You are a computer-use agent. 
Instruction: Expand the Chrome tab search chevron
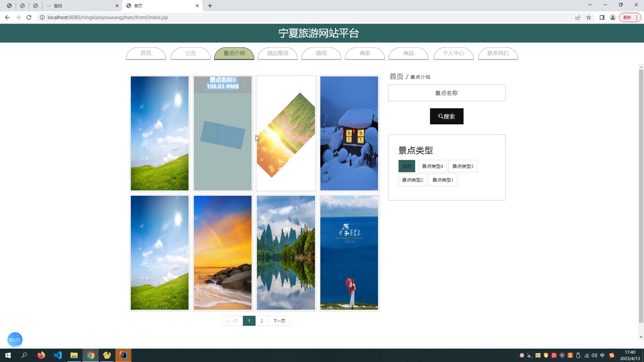(590, 5)
